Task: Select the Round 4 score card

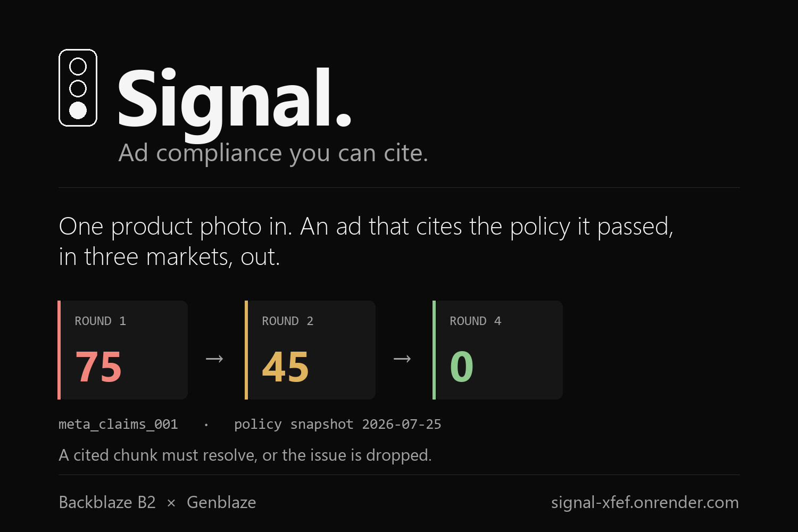Action: 498,350
